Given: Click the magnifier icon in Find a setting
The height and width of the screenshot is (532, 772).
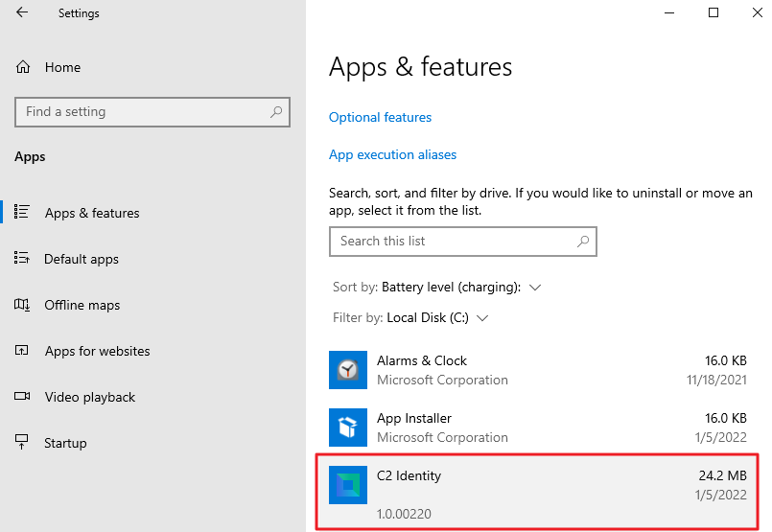Looking at the screenshot, I should coord(276,112).
